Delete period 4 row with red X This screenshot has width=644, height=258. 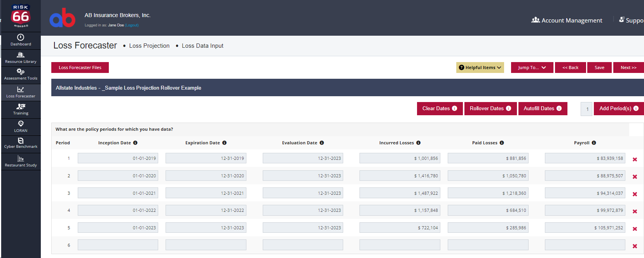635,211
